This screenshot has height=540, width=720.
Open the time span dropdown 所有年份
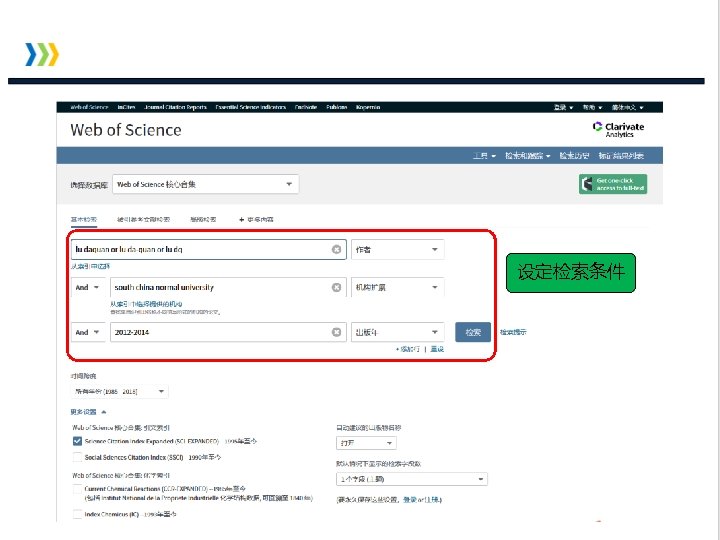tap(120, 392)
